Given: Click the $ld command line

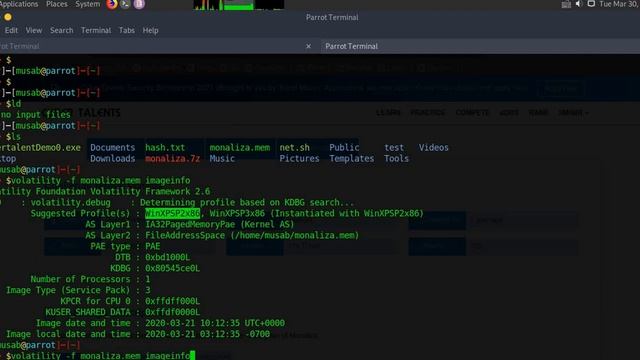Looking at the screenshot, I should 13,104.
